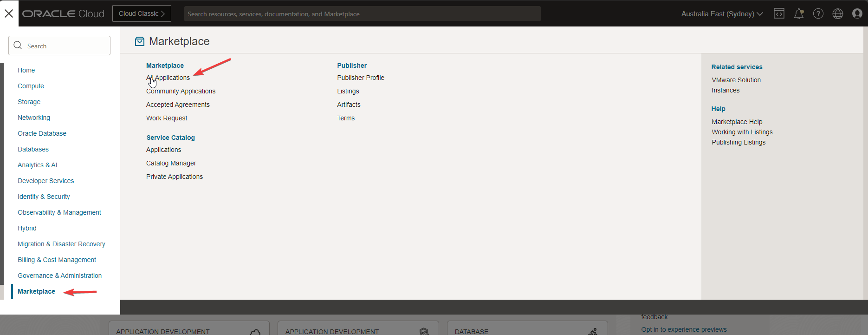The image size is (868, 335).
Task: Open the Compute menu category
Action: 31,86
